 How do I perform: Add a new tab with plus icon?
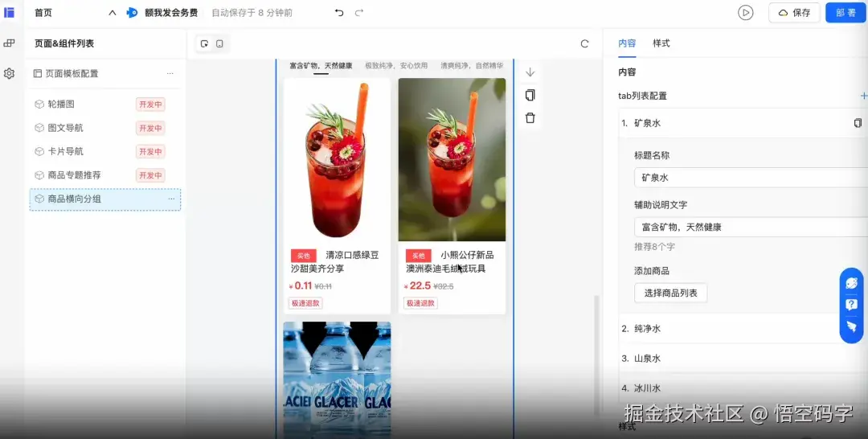(x=863, y=96)
